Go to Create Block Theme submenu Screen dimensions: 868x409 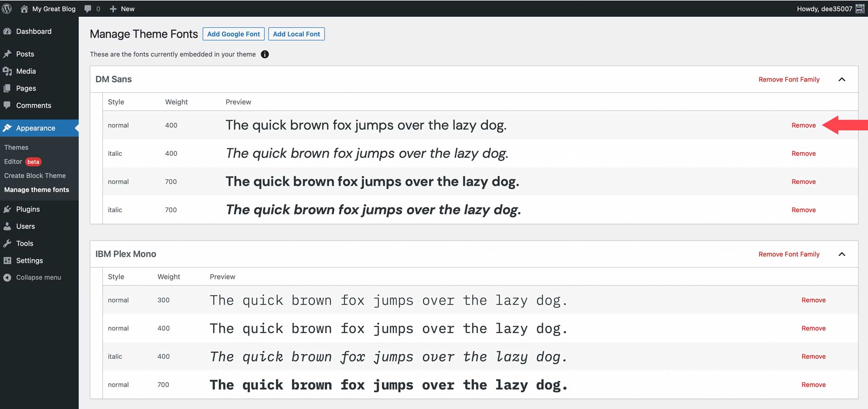pos(35,176)
